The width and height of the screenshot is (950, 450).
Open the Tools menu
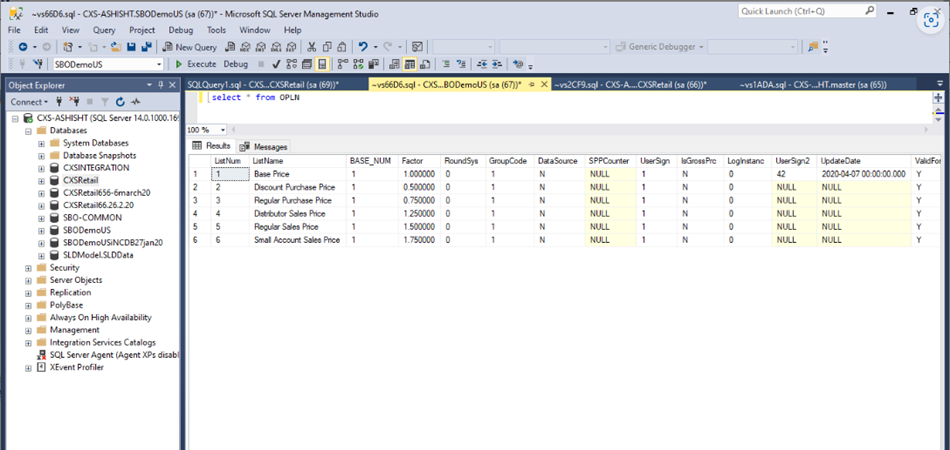(x=216, y=30)
